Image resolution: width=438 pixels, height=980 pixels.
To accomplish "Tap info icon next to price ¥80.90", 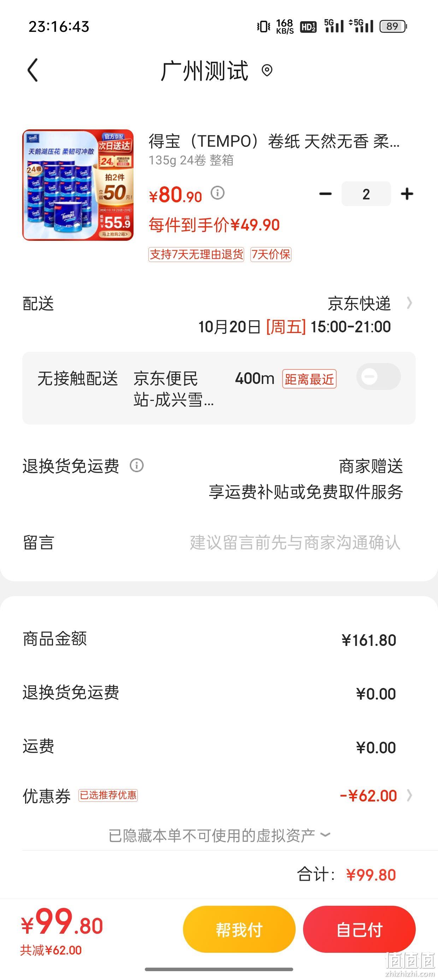I will click(x=218, y=193).
